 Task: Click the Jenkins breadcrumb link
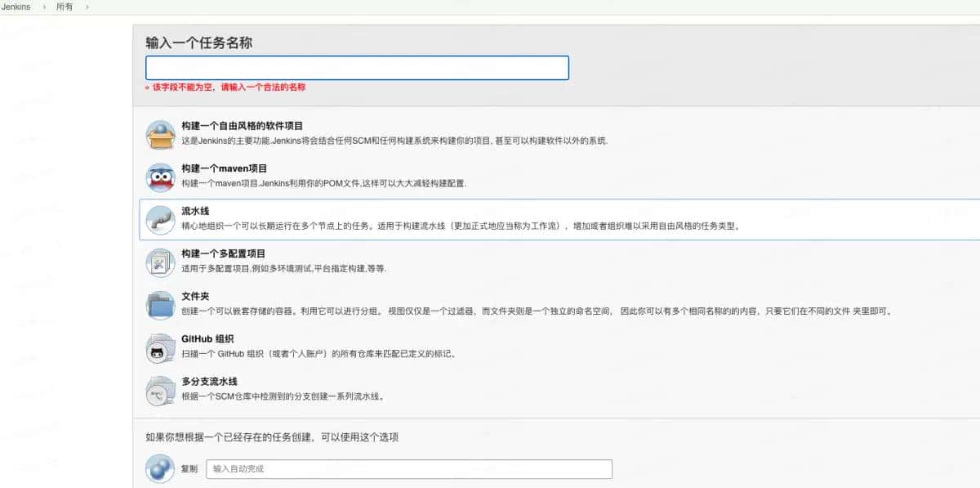(x=14, y=7)
